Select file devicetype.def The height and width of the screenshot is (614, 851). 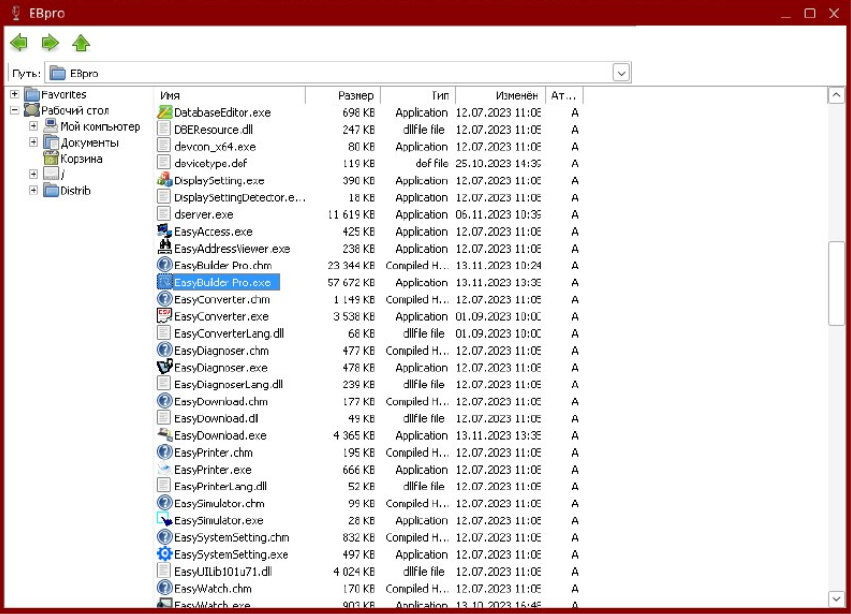(211, 163)
